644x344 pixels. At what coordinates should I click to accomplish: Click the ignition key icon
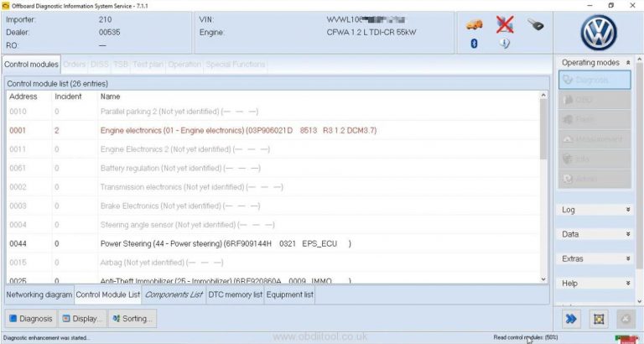tap(536, 24)
